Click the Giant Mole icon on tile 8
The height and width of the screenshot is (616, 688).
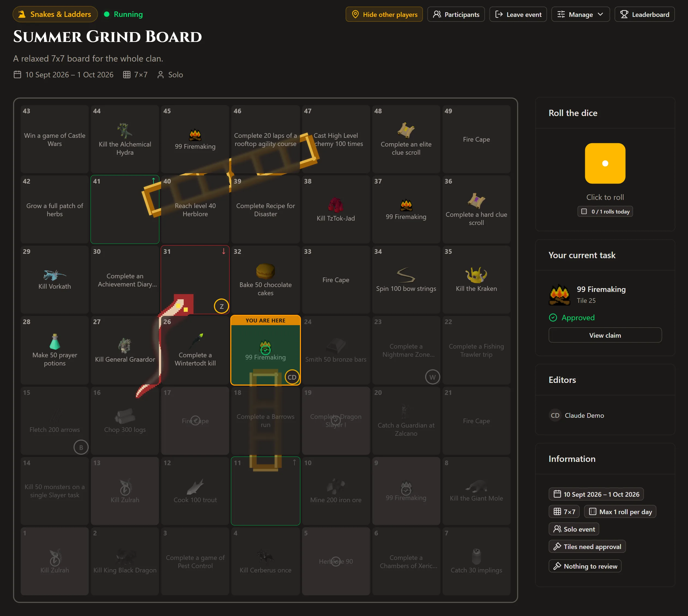[x=476, y=486]
